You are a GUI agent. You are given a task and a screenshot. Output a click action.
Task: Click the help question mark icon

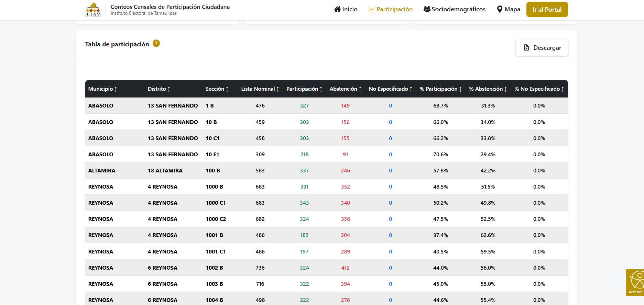coord(156,44)
